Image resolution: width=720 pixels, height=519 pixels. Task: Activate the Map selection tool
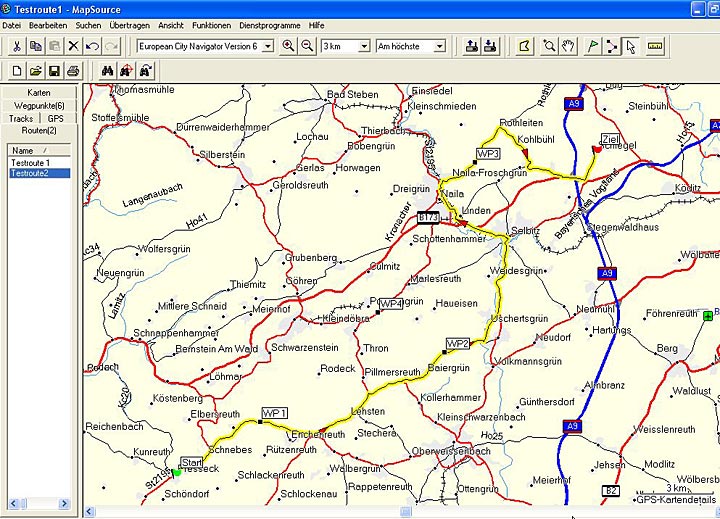[x=526, y=46]
